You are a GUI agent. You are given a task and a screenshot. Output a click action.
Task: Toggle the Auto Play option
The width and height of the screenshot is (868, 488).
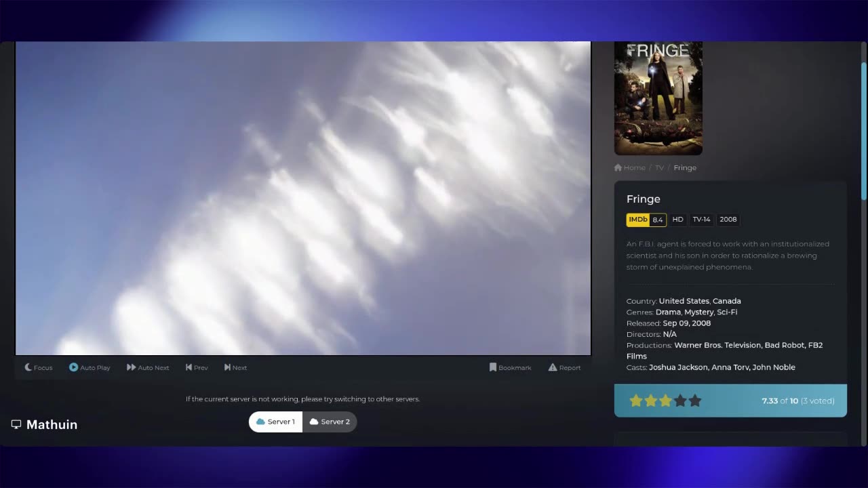[x=90, y=367]
